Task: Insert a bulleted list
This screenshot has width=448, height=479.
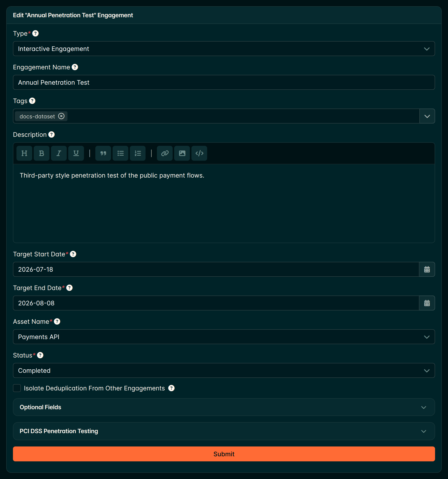Action: point(120,153)
